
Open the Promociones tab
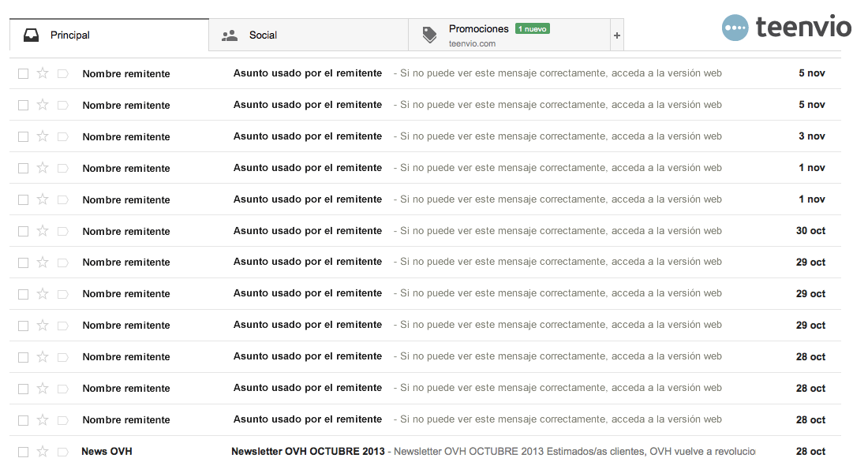(x=478, y=28)
